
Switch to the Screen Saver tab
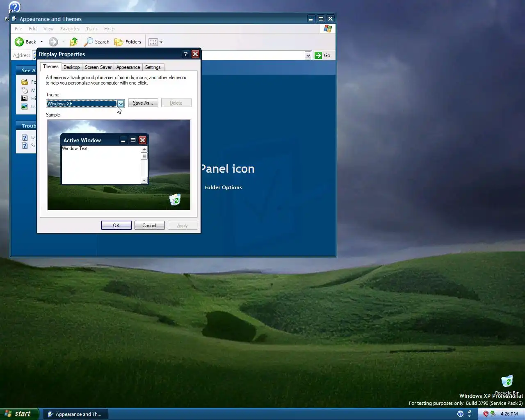tap(98, 67)
